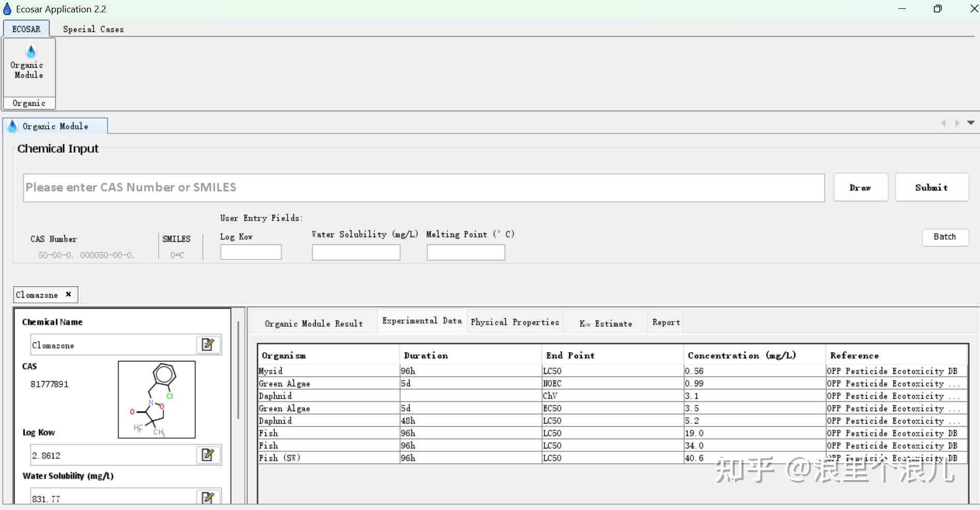Edit the Log Kow value icon
The height and width of the screenshot is (510, 980).
click(x=208, y=455)
